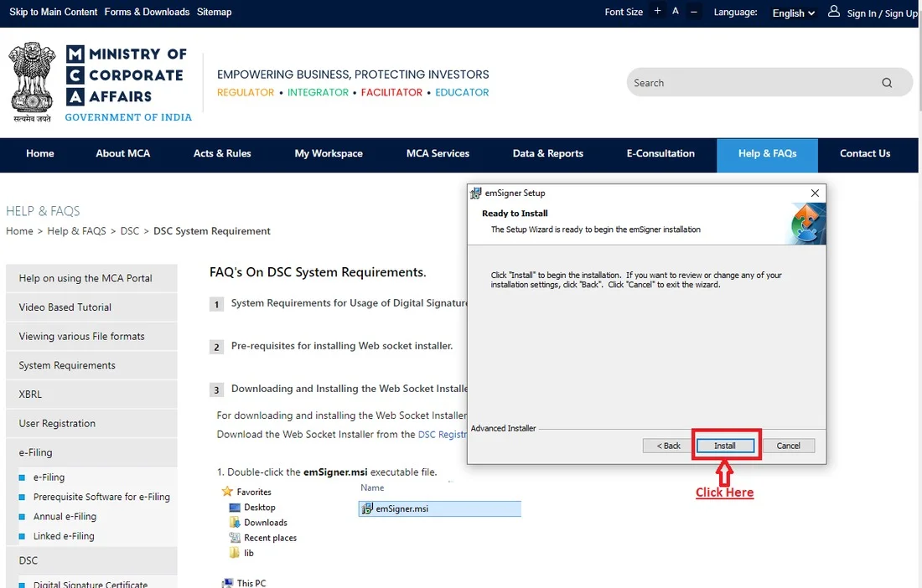Open XBRL sidebar item
The height and width of the screenshot is (588, 922).
(91, 395)
